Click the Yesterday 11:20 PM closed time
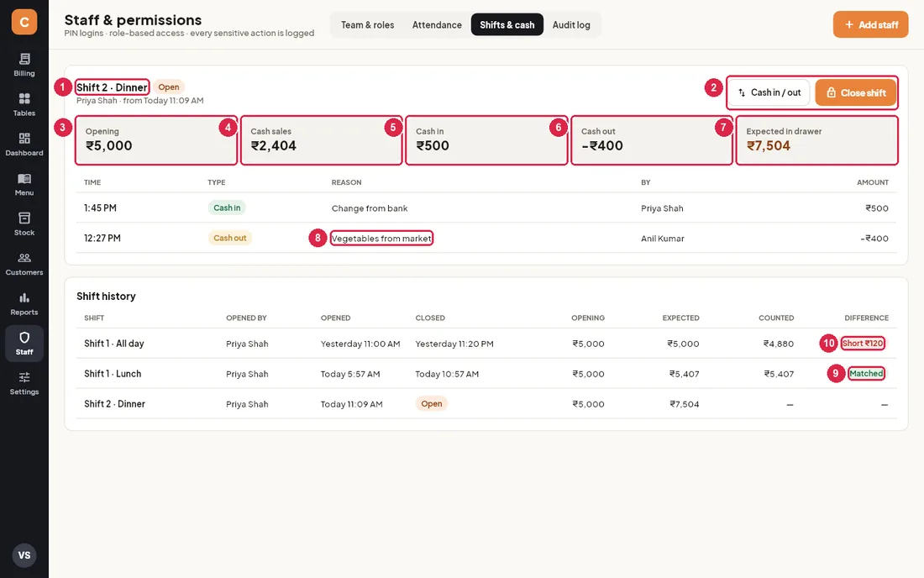This screenshot has height=578, width=924. point(454,344)
